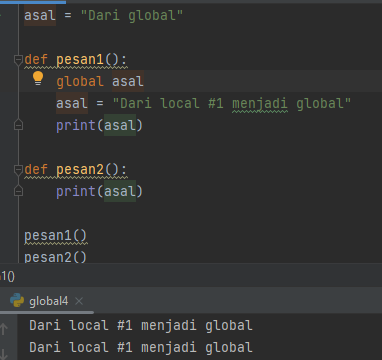Close the global4 run tab
Viewport: 382px width, 360px height.
point(79,301)
